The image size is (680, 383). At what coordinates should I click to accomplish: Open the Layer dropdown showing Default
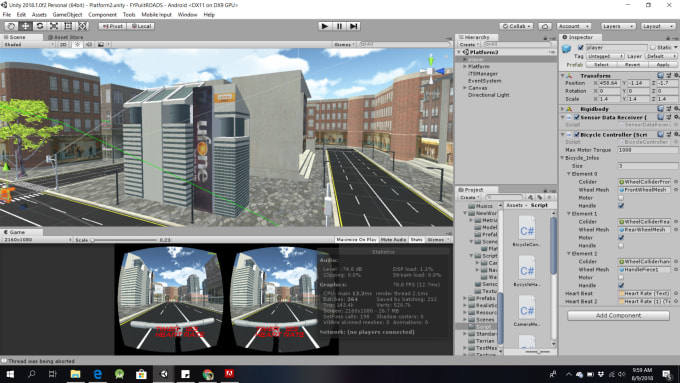tap(661, 56)
